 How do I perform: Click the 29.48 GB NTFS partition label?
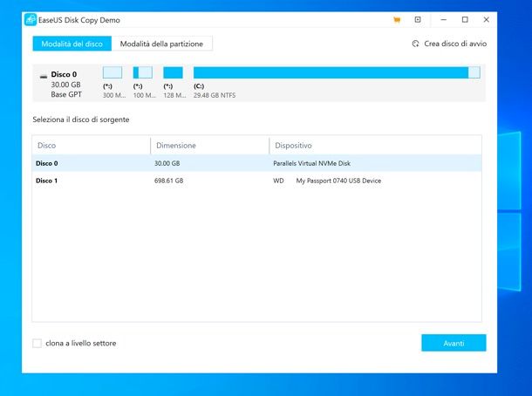(215, 95)
